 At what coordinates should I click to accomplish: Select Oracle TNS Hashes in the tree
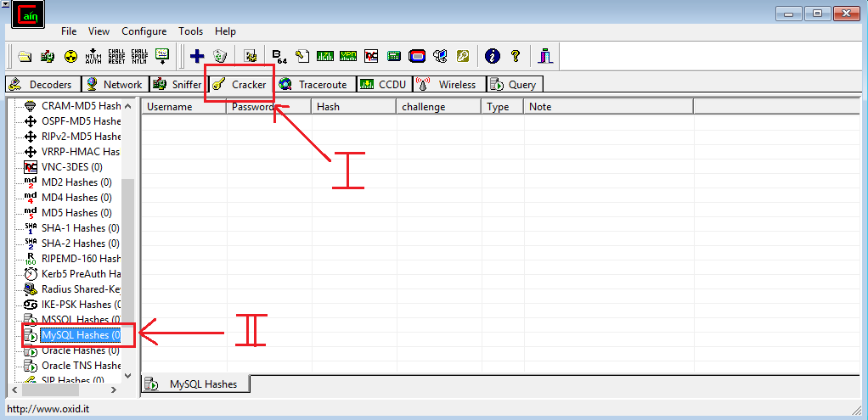pos(81,366)
